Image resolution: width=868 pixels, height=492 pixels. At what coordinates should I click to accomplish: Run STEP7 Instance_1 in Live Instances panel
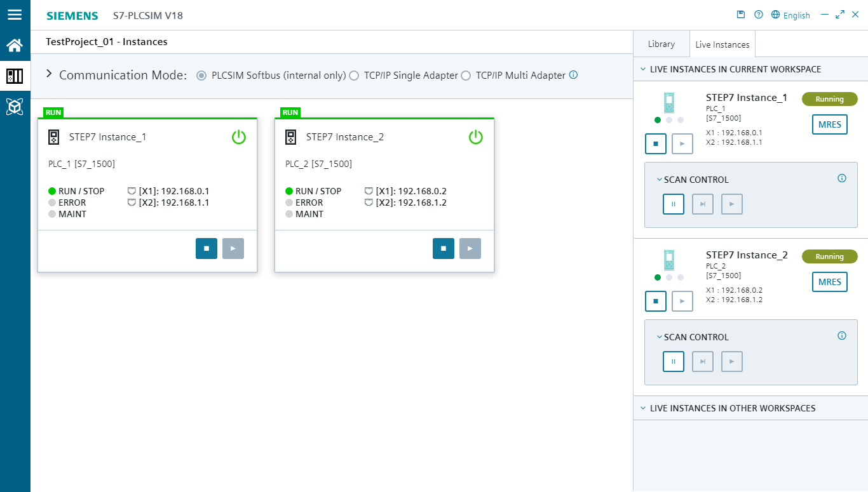pyautogui.click(x=682, y=143)
